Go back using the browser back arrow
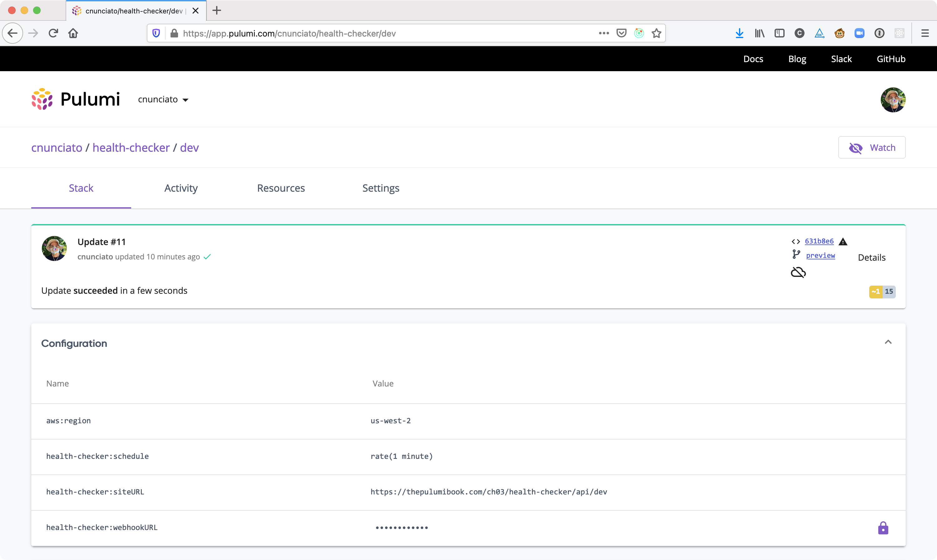 click(12, 33)
